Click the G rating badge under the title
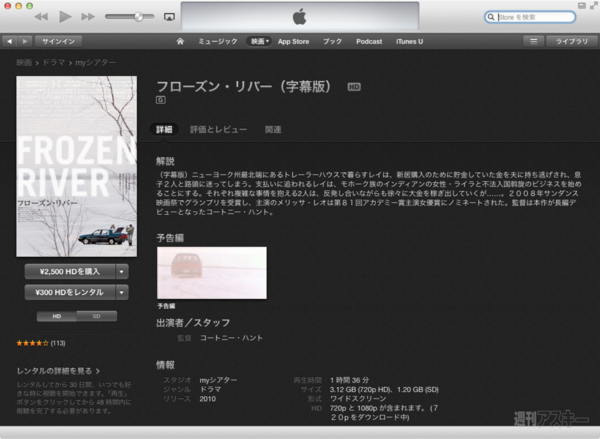600x439 pixels. click(x=161, y=100)
